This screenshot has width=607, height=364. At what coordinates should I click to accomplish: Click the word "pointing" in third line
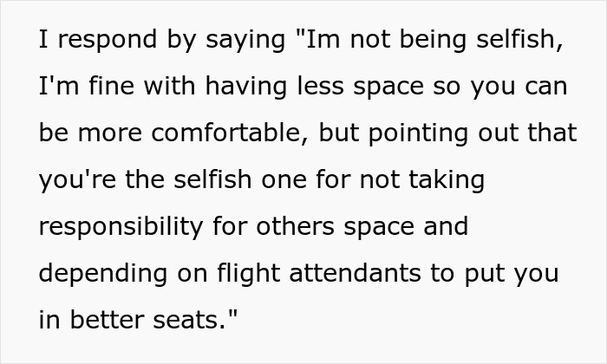point(419,133)
